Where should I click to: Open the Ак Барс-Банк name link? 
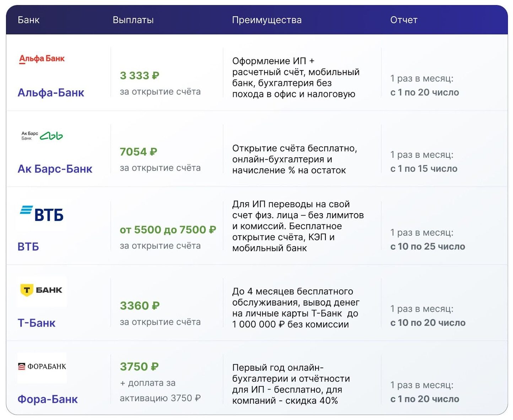pos(55,169)
